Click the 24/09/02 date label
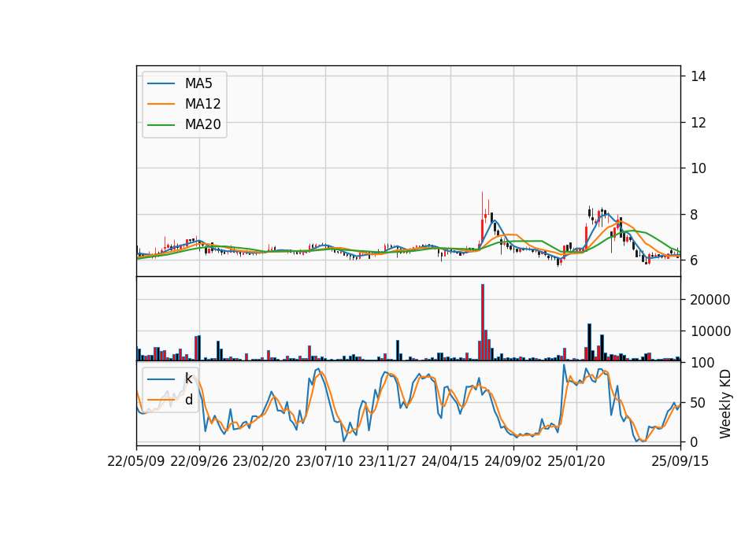 513,461
